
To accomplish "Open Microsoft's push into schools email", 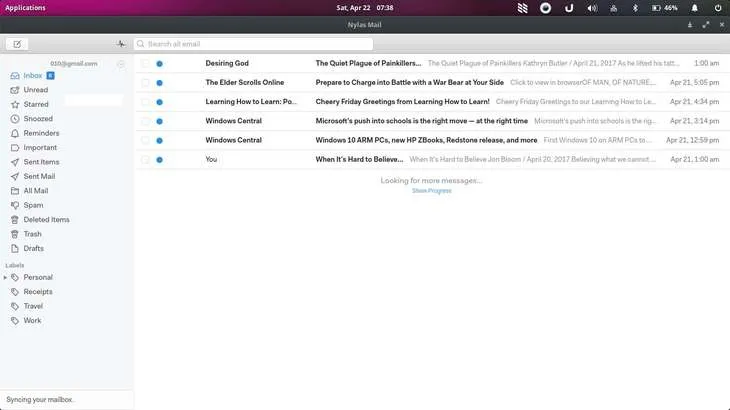I will [x=432, y=121].
